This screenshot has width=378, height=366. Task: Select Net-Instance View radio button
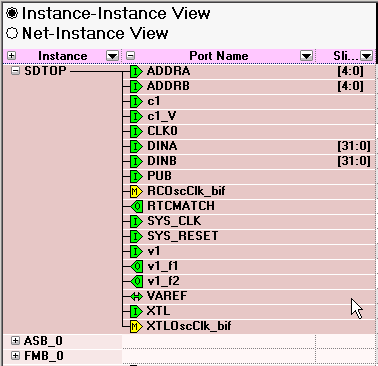coord(12,33)
